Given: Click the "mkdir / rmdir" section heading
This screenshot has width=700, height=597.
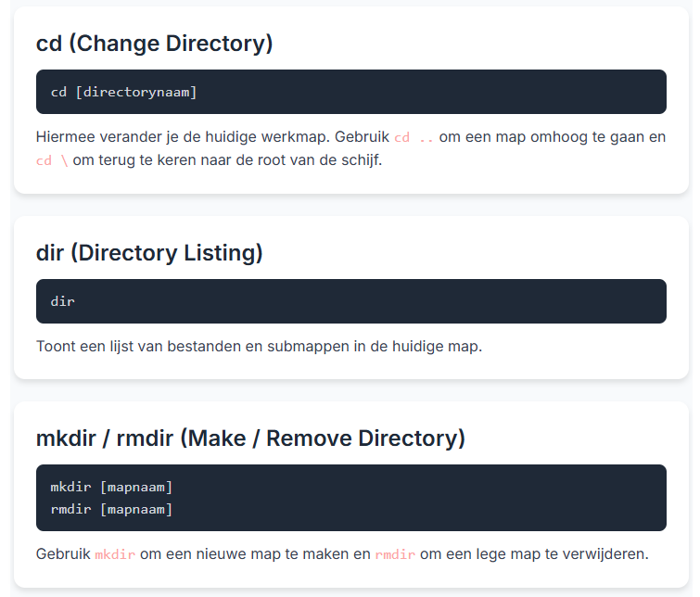Looking at the screenshot, I should pos(250,438).
